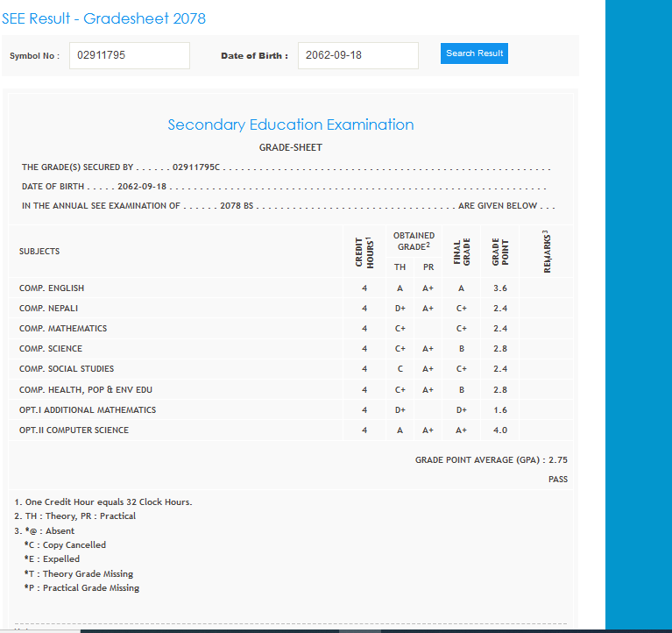
Task: Click the OPT.II COMPUTER SCIENCE subject name
Action: pyautogui.click(x=74, y=430)
